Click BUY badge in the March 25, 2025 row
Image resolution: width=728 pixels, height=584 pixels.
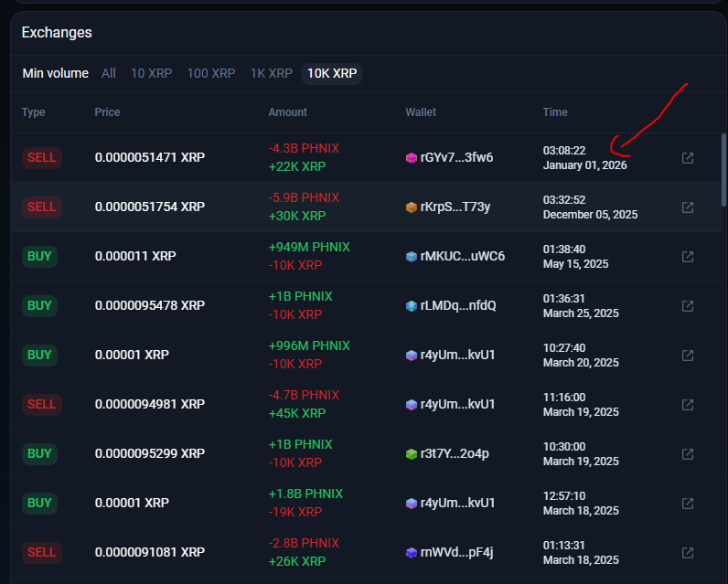tap(39, 305)
